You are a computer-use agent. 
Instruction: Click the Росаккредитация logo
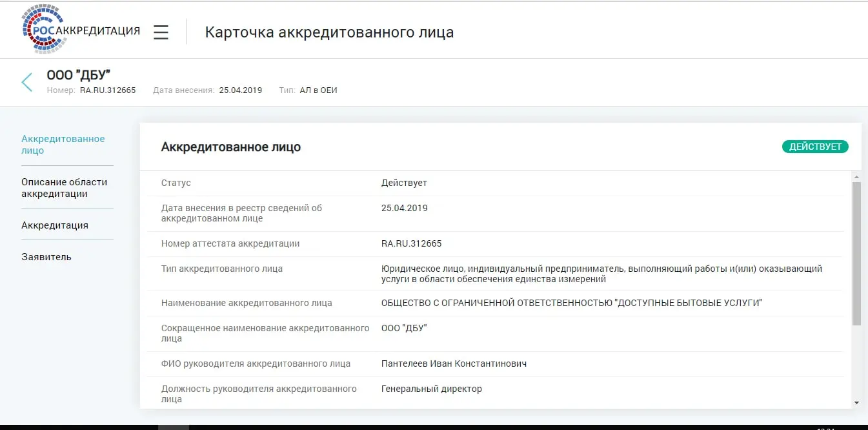pos(81,30)
